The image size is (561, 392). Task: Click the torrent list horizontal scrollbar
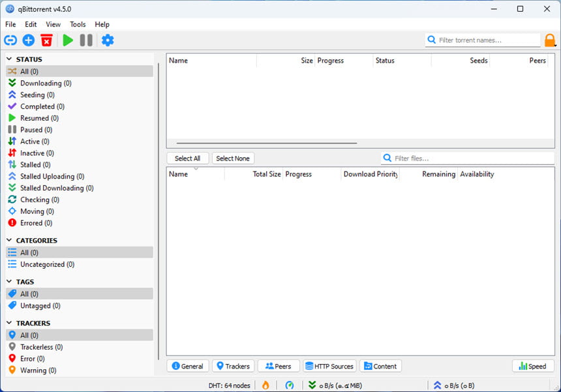267,143
